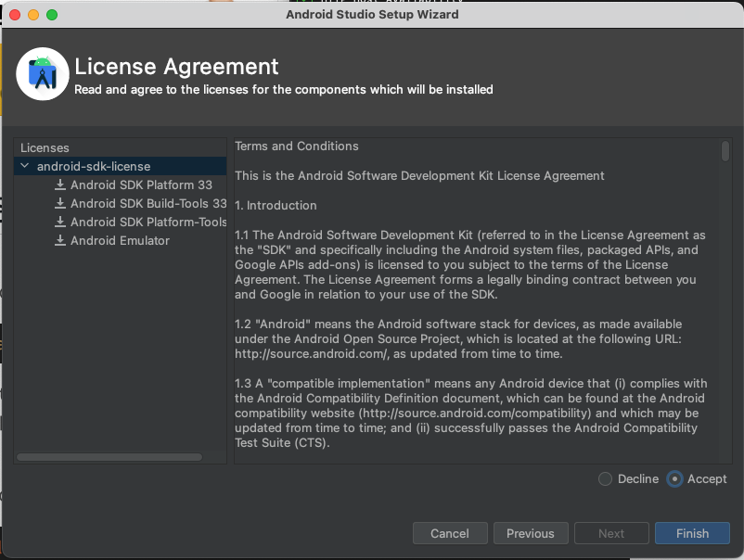Click the Android Studio logo icon
Screen dimensions: 744x560
[x=43, y=74]
